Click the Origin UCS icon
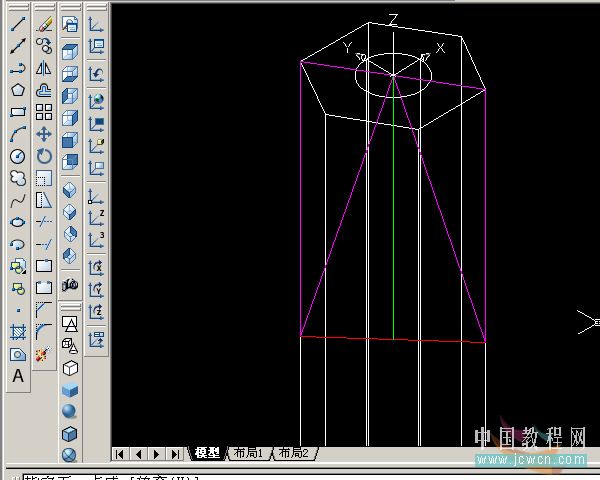The height and width of the screenshot is (480, 600). coord(96,197)
